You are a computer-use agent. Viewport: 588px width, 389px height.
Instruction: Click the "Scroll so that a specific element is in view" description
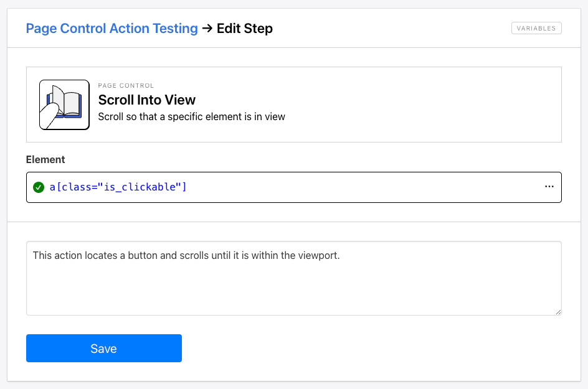click(x=192, y=117)
